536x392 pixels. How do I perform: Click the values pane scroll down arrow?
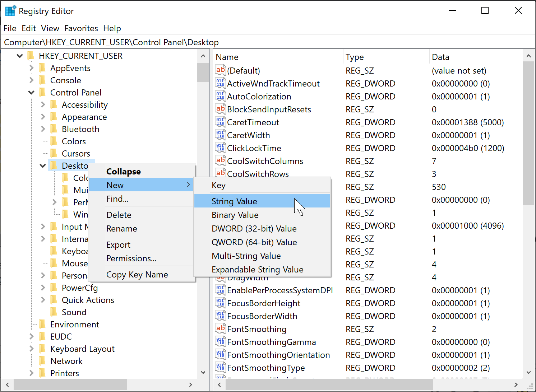[x=528, y=372]
